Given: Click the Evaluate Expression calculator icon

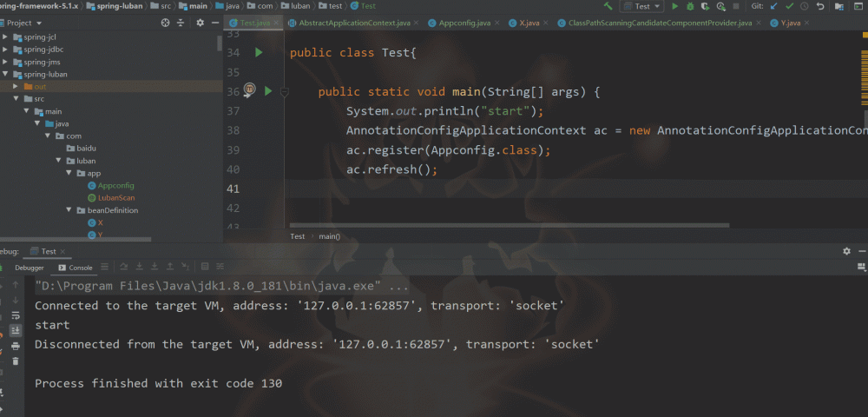Looking at the screenshot, I should coord(204,267).
